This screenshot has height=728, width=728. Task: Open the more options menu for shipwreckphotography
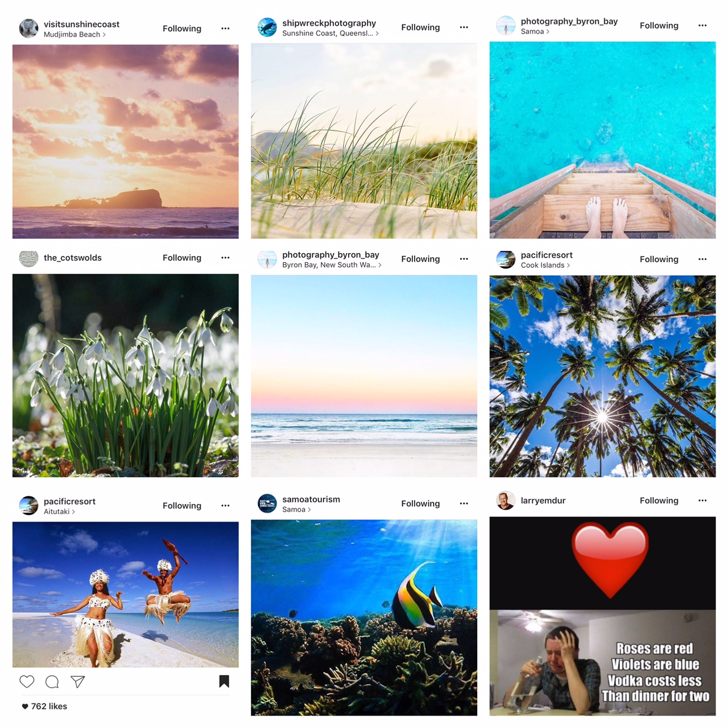tap(464, 27)
